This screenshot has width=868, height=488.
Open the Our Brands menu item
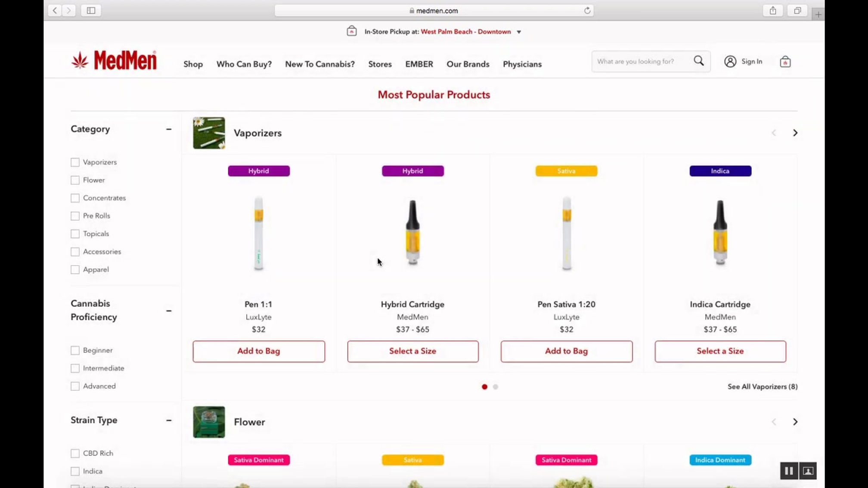click(x=468, y=64)
